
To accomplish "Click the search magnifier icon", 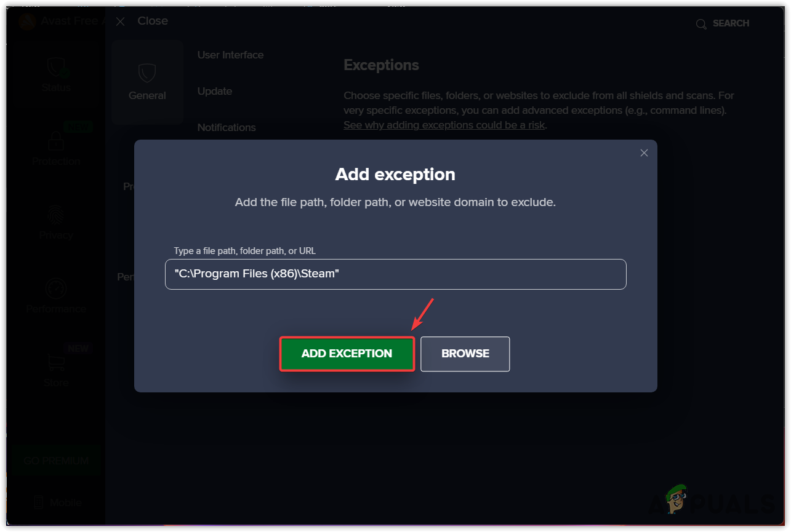I will pyautogui.click(x=701, y=24).
